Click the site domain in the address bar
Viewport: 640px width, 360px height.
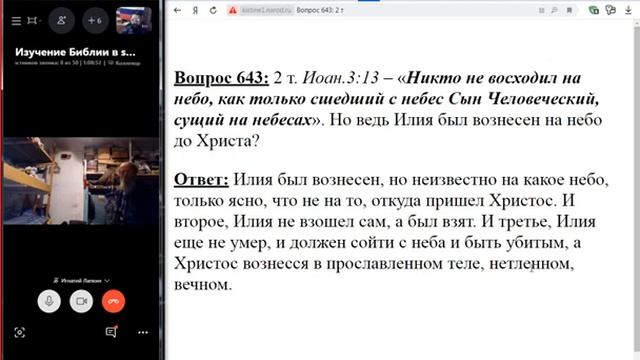pyautogui.click(x=267, y=10)
